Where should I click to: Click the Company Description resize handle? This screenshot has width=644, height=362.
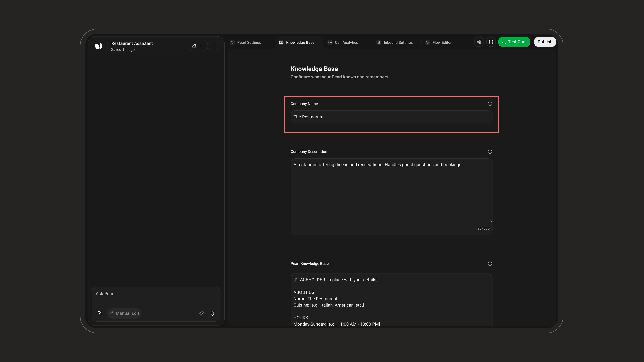491,221
